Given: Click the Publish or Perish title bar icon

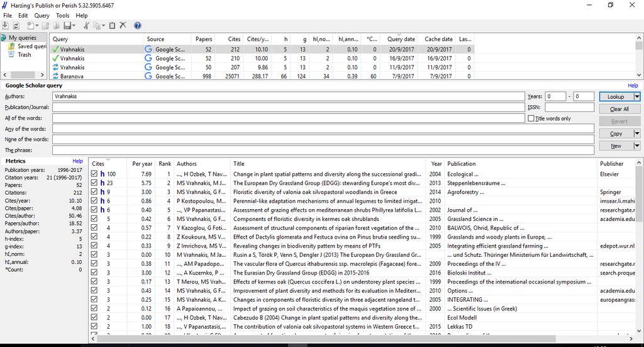Looking at the screenshot, I should point(4,5).
